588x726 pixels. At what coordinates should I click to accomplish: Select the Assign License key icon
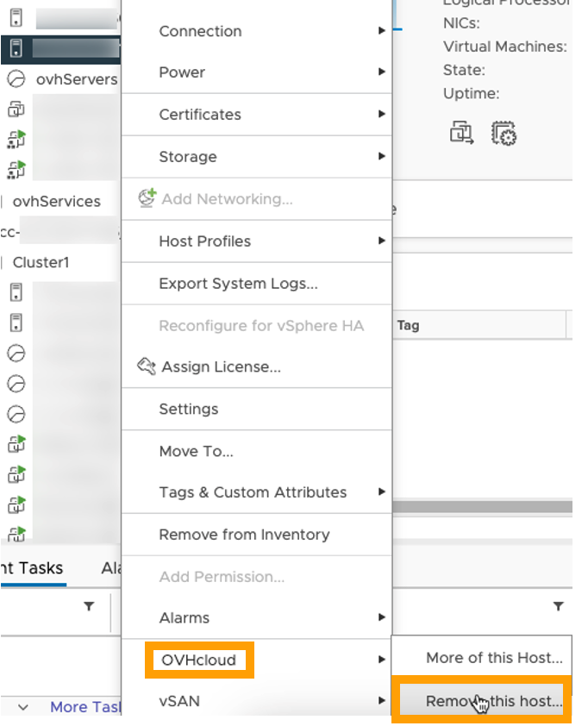point(147,366)
